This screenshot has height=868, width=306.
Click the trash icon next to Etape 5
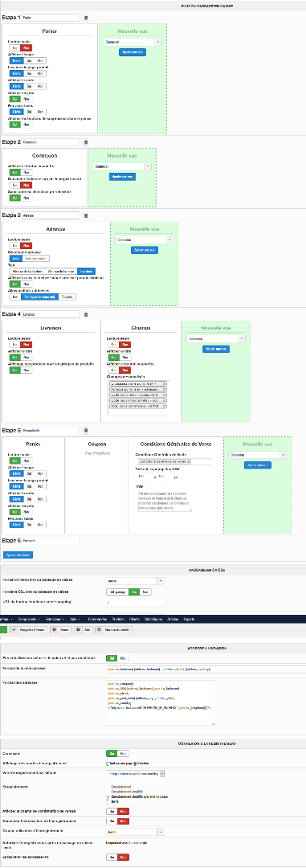[85, 430]
